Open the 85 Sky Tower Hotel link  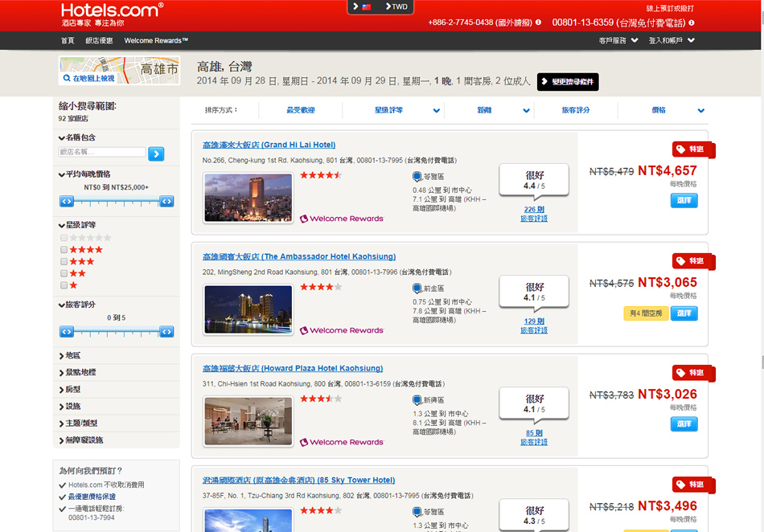click(x=298, y=480)
